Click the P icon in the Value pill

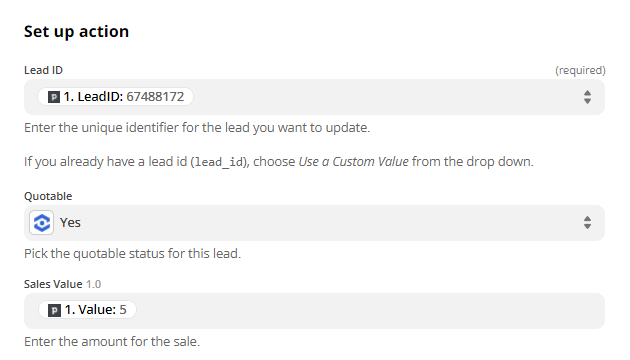tap(54, 310)
